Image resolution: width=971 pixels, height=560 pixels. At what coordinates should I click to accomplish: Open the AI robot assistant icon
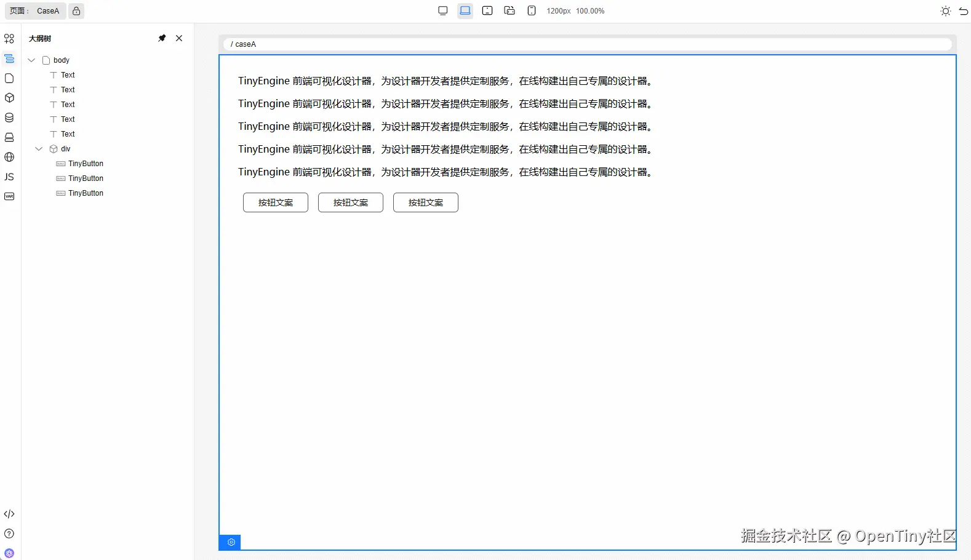(x=9, y=553)
